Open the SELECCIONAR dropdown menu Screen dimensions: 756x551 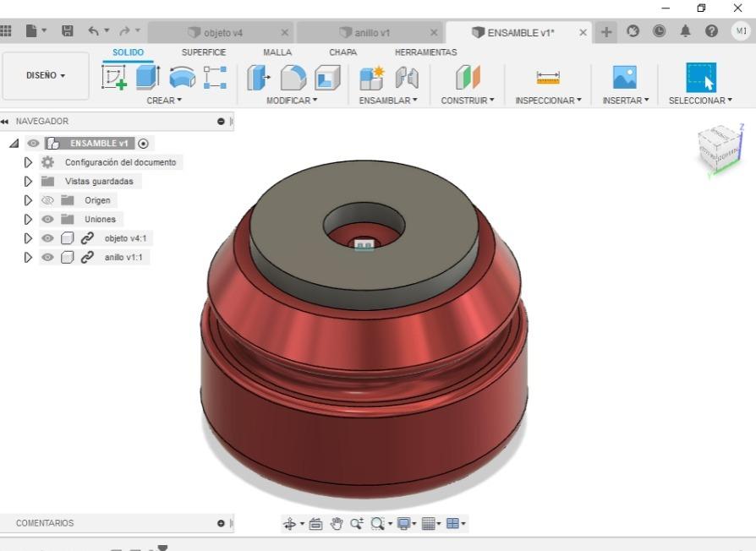point(700,101)
